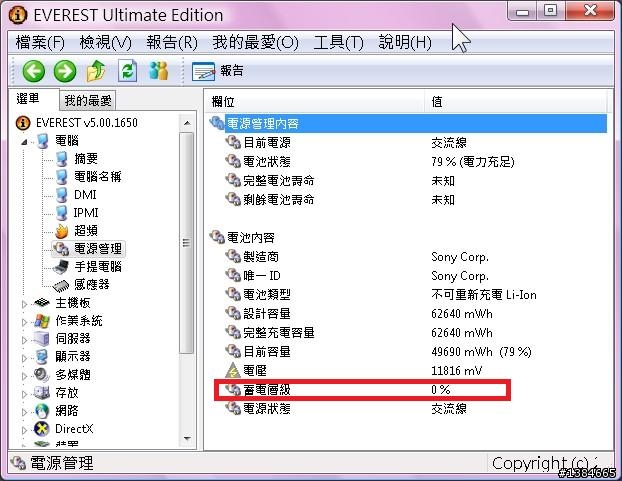This screenshot has width=622, height=481.
Task: Click the Refresh page toolbar icon
Action: [x=128, y=71]
